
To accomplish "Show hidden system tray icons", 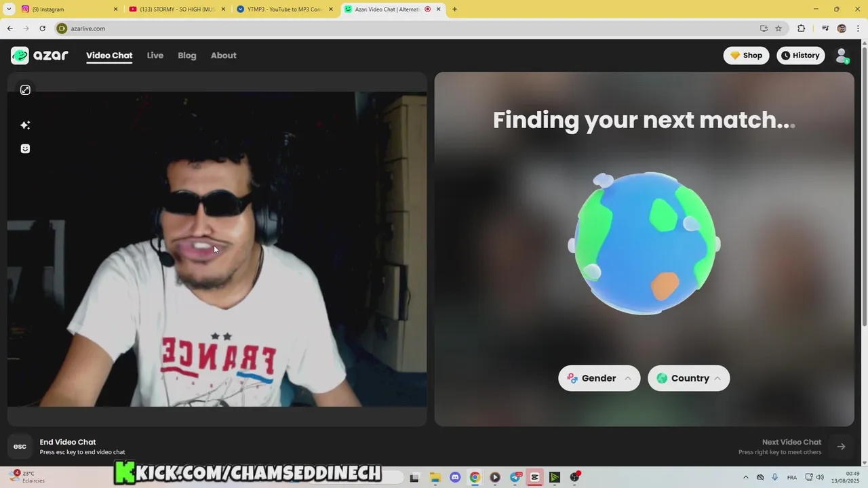I will click(x=746, y=477).
